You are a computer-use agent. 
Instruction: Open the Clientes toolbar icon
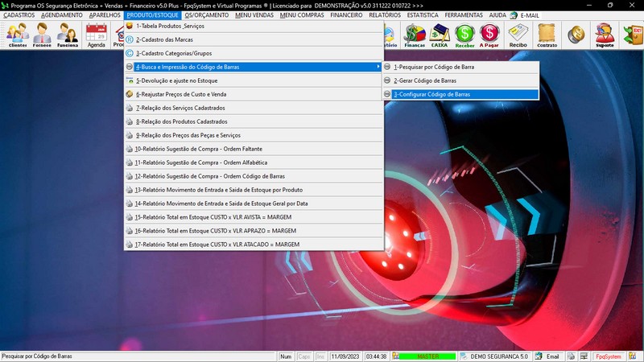point(17,35)
